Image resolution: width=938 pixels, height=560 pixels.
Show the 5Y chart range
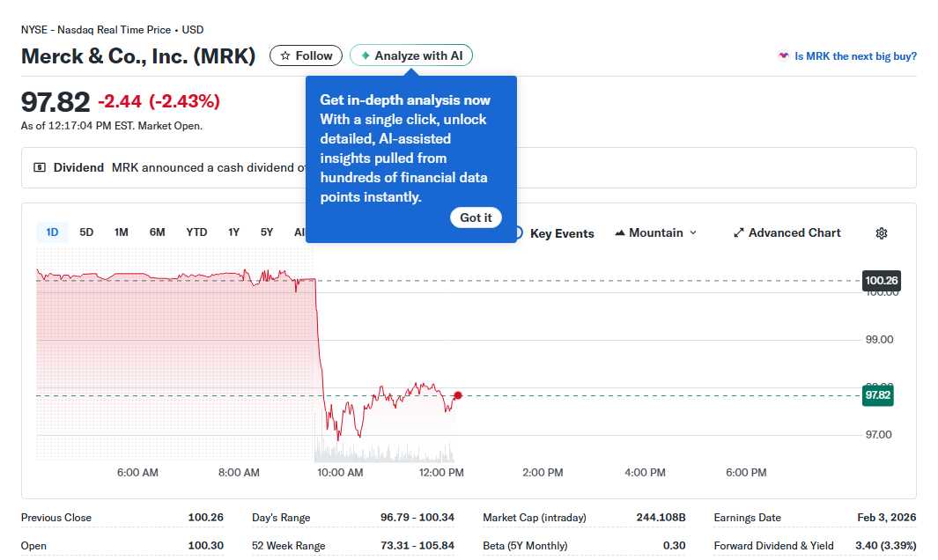click(x=267, y=232)
